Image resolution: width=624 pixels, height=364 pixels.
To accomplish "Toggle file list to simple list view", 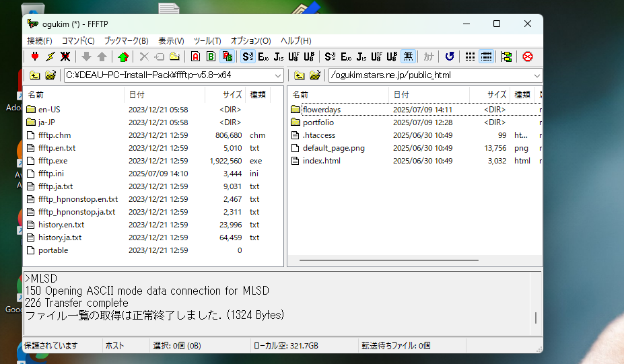I will (471, 57).
